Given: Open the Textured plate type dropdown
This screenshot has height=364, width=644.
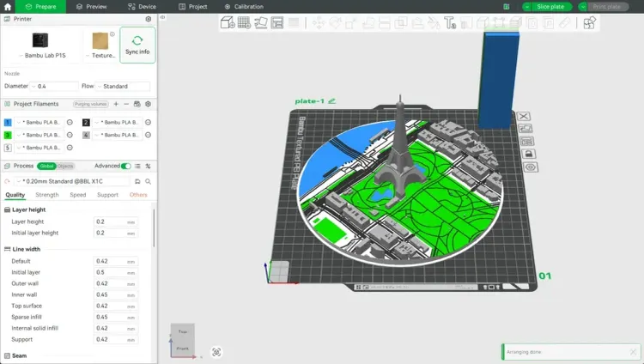Looking at the screenshot, I should (100, 55).
